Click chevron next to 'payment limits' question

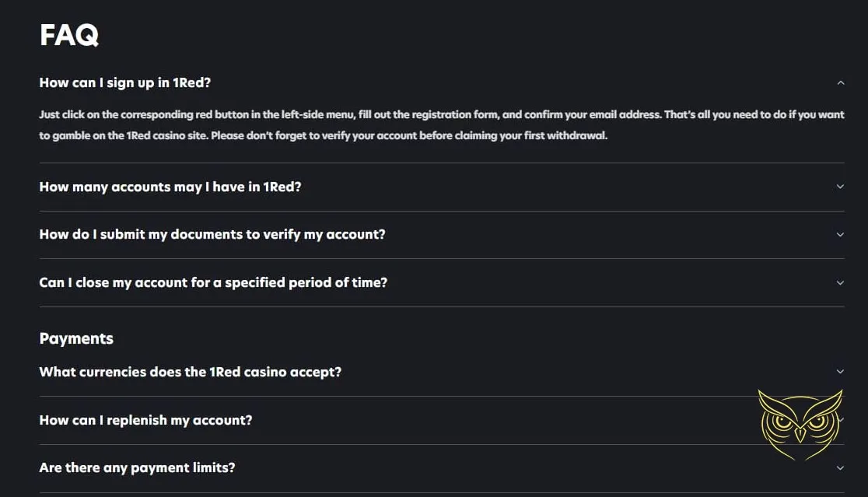pyautogui.click(x=840, y=468)
